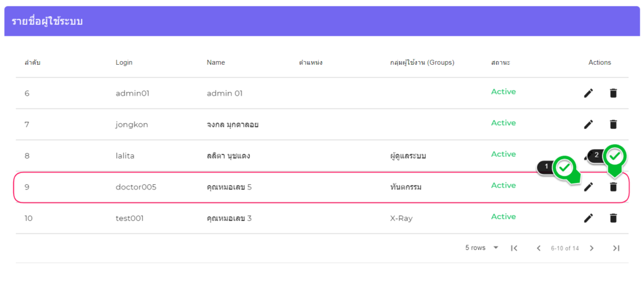Delete user doctor005 with trash icon

(x=613, y=187)
